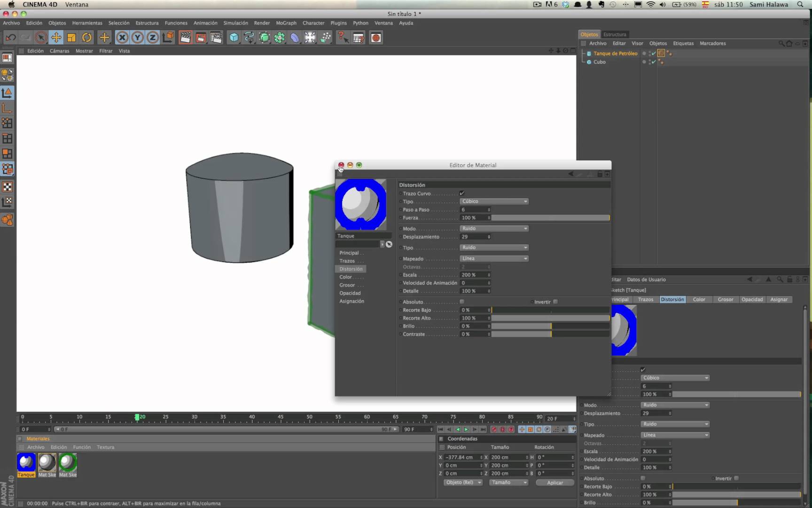Screen dimensions: 812x508
Task: Click the Make Editable icon in the left toolbar
Action: click(8, 75)
